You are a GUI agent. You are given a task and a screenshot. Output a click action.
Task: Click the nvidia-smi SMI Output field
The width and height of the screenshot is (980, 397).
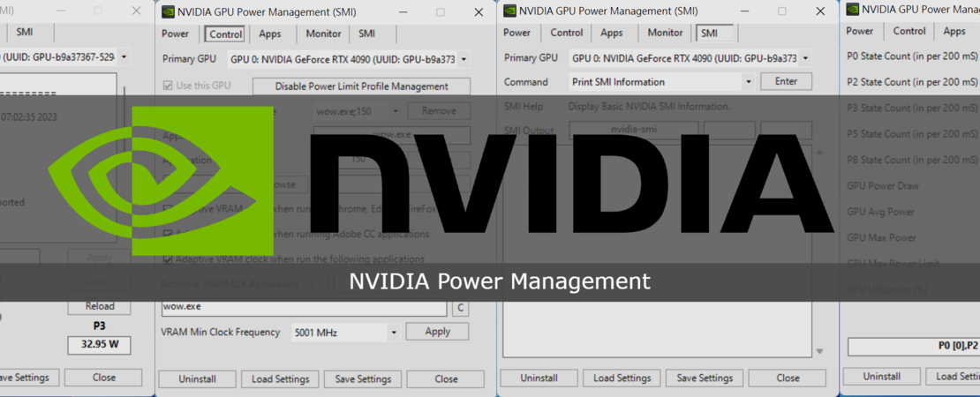634,131
